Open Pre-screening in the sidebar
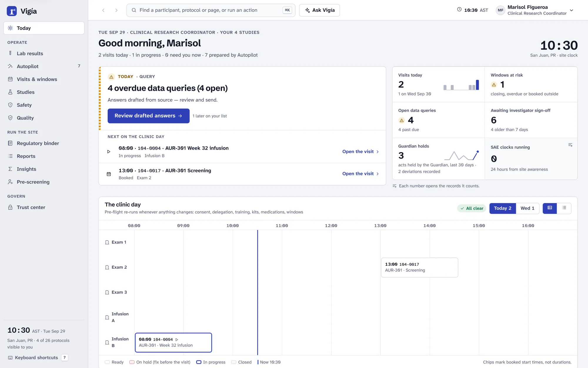The height and width of the screenshot is (368, 588). (44, 182)
